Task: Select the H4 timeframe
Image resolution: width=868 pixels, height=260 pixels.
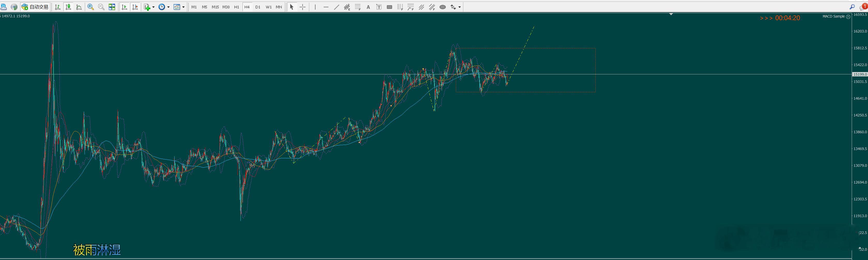Action: pos(247,7)
